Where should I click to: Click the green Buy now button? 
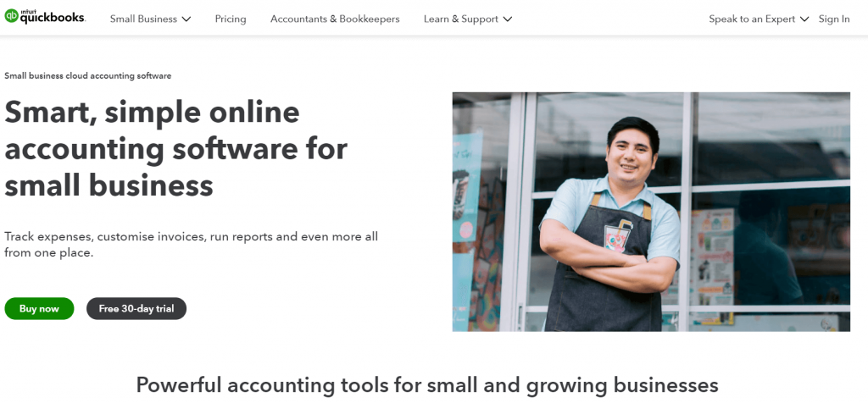point(39,308)
